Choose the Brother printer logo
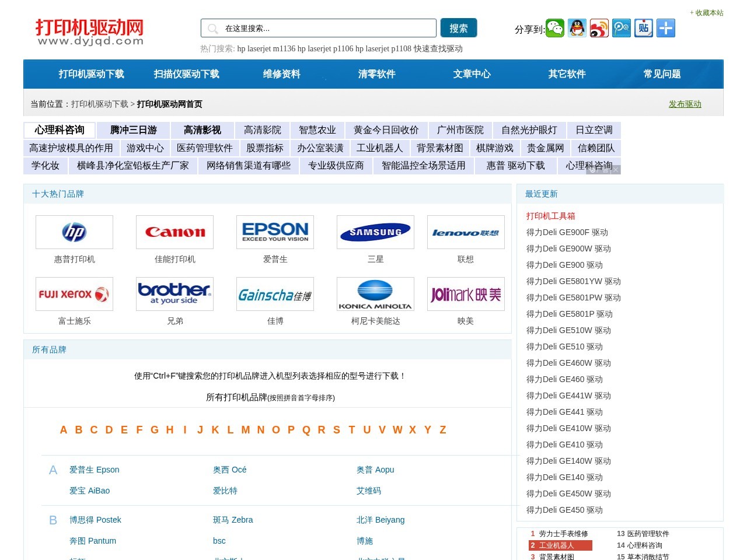 click(x=174, y=294)
